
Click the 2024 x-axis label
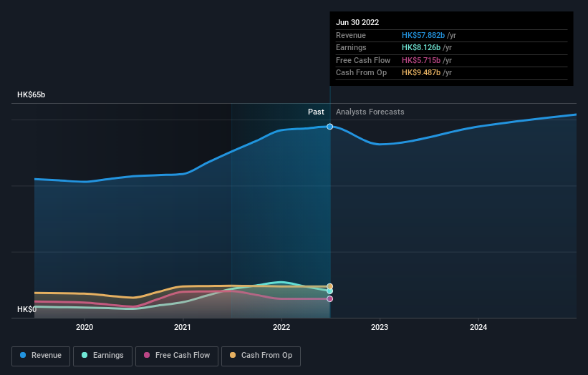coord(478,328)
